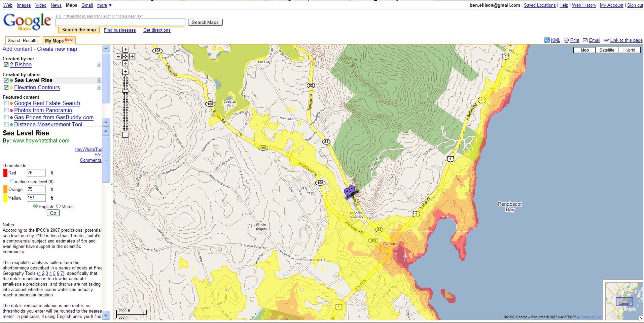Remove the 2 Bisbee map with X

99,65
